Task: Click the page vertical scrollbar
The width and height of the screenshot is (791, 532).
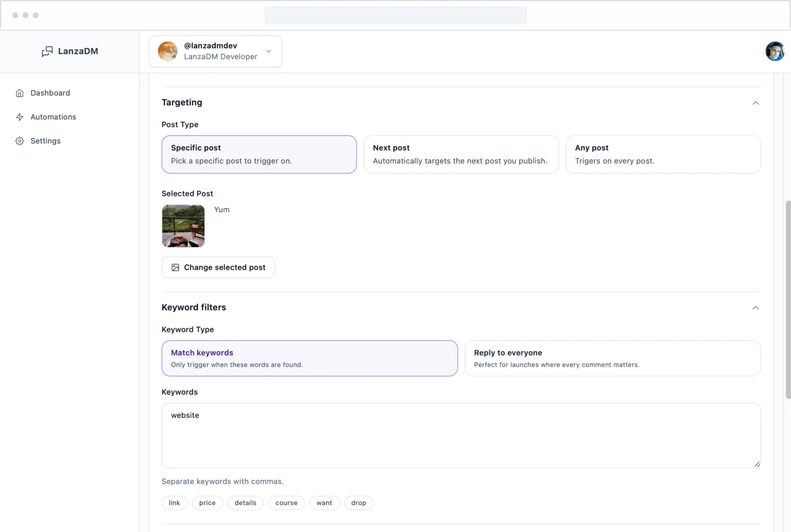Action: pyautogui.click(x=787, y=298)
